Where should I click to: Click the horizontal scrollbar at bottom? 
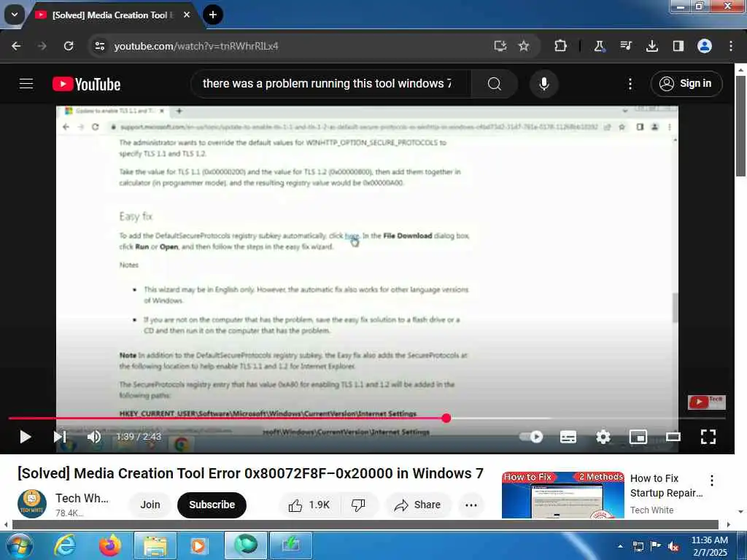pos(365,525)
